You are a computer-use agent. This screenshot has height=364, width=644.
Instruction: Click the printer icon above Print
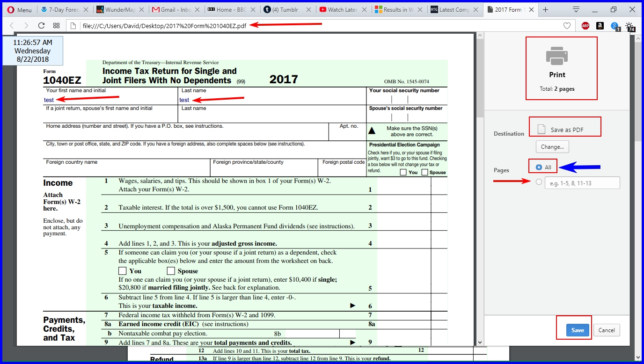[557, 56]
